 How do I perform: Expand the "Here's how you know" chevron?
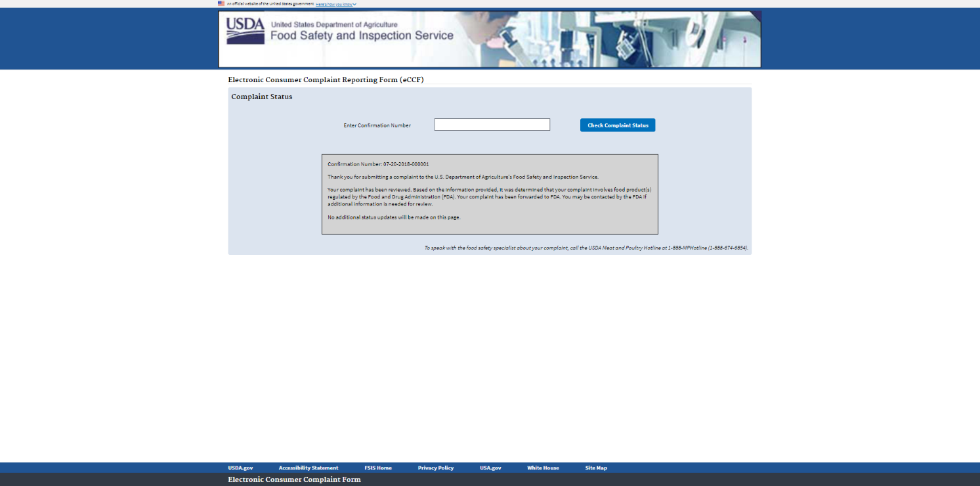354,4
